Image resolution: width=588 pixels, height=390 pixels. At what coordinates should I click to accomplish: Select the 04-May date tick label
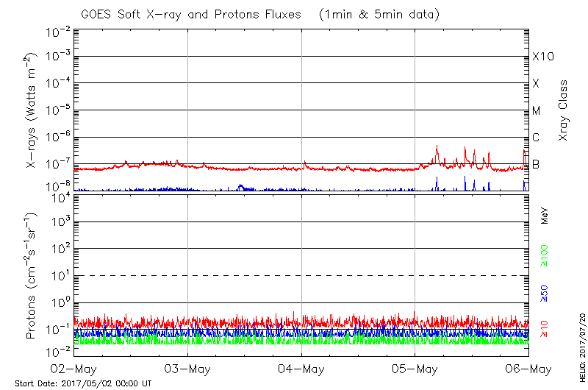302,368
